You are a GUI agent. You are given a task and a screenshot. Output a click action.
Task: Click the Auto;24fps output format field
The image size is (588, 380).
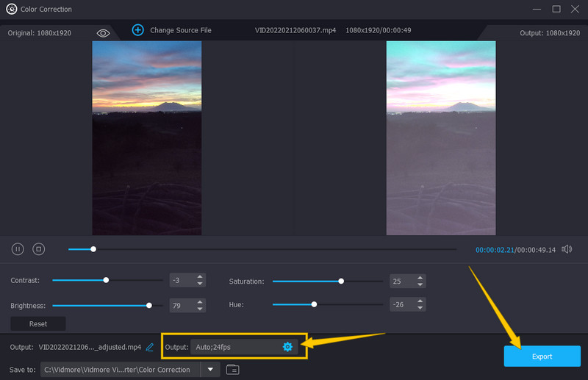click(x=235, y=347)
